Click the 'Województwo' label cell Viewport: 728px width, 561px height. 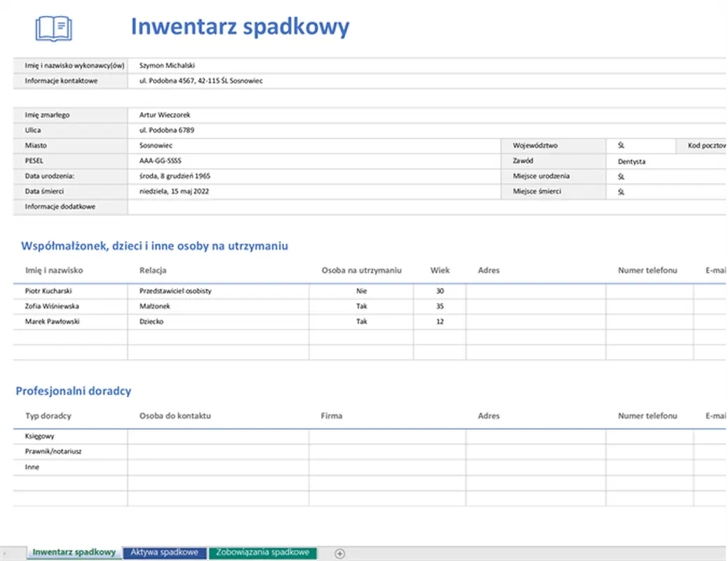click(x=553, y=146)
